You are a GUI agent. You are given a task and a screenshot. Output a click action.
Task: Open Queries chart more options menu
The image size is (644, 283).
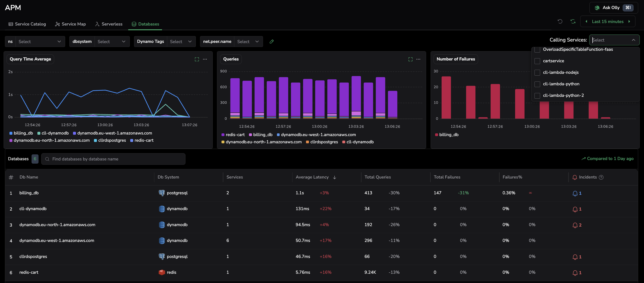418,59
